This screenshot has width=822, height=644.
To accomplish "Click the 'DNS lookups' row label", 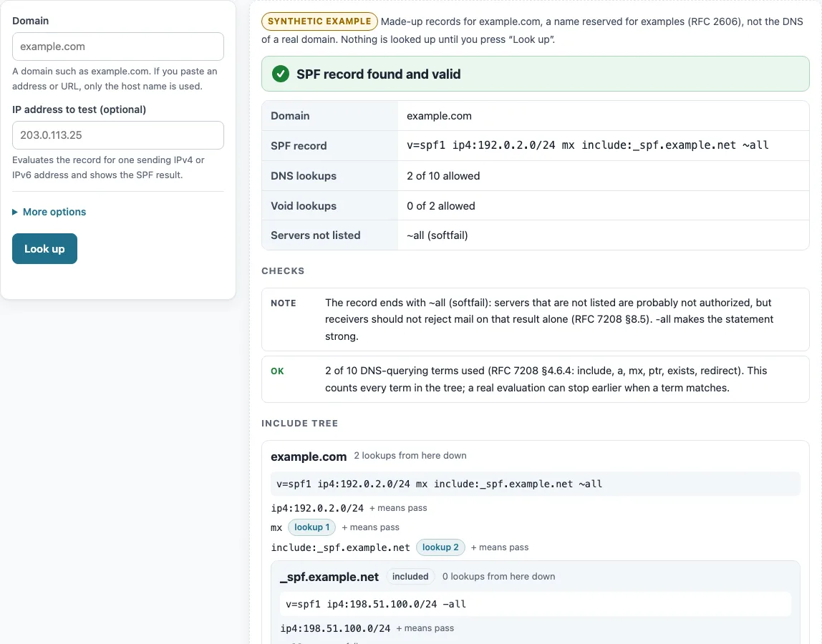I will click(x=304, y=176).
